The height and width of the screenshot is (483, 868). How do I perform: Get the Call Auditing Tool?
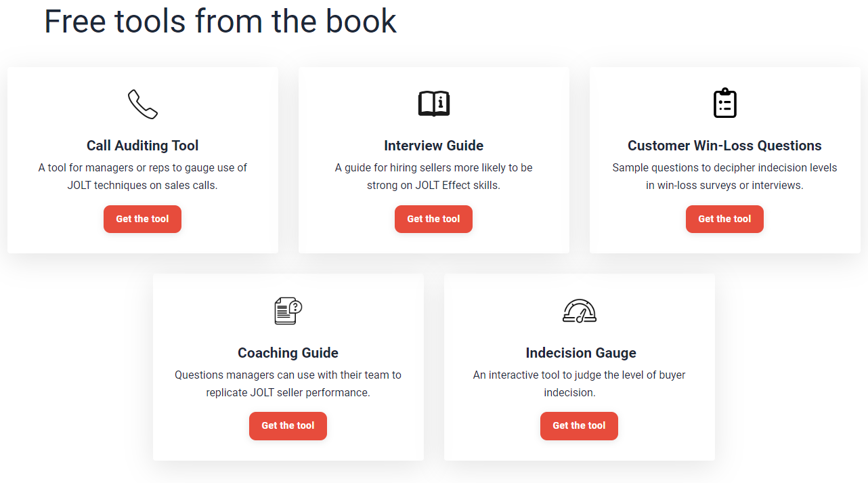click(x=142, y=219)
